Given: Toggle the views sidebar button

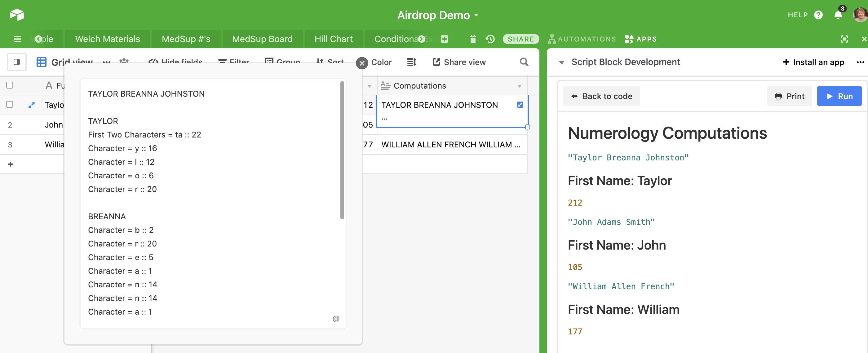Looking at the screenshot, I should 16,62.
